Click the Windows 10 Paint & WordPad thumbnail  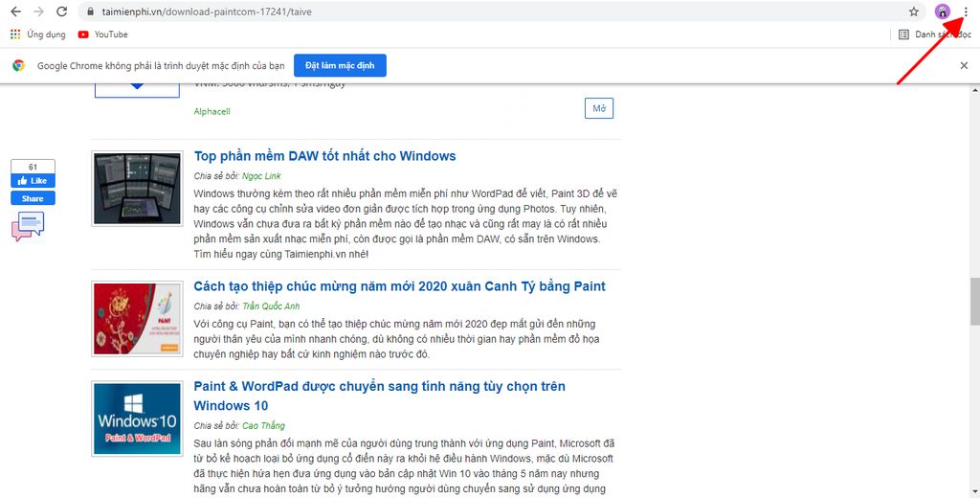click(138, 419)
